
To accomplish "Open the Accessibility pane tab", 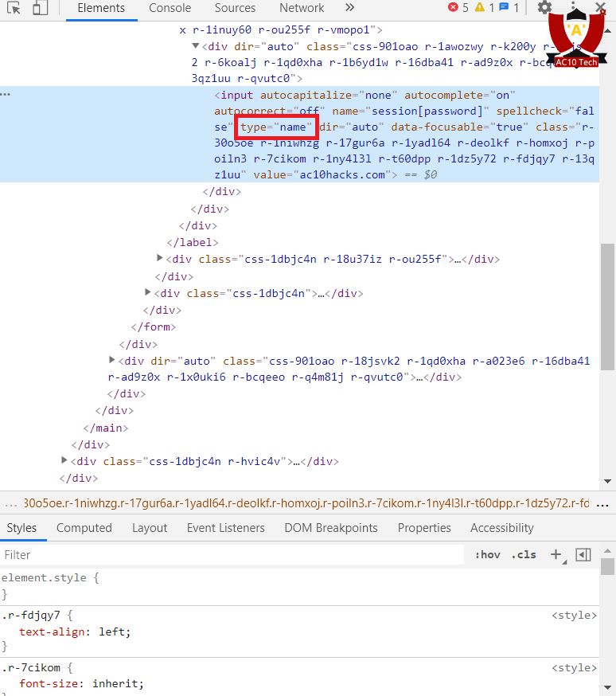I will click(x=502, y=528).
